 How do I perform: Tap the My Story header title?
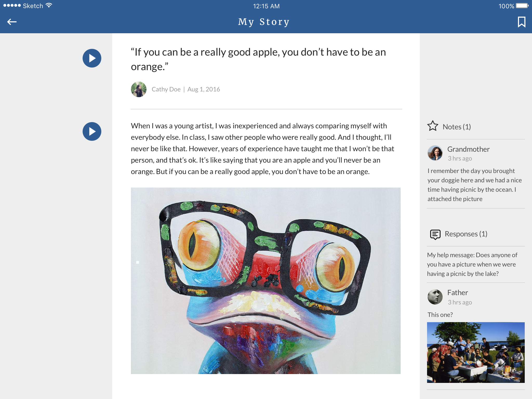pyautogui.click(x=264, y=22)
